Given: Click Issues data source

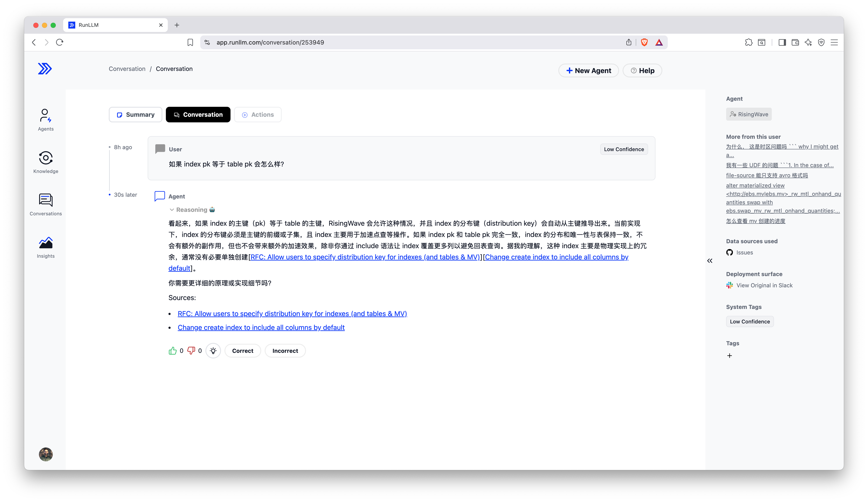Looking at the screenshot, I should pos(740,252).
